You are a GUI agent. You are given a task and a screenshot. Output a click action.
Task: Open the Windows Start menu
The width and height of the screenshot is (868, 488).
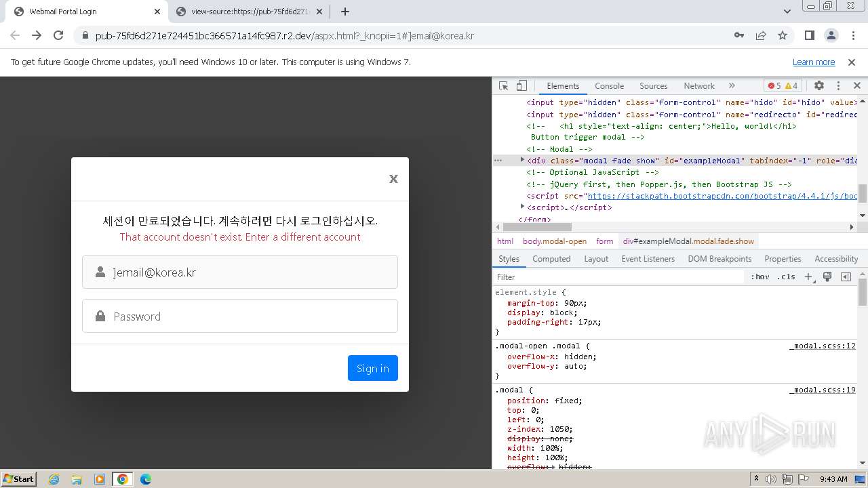(19, 479)
